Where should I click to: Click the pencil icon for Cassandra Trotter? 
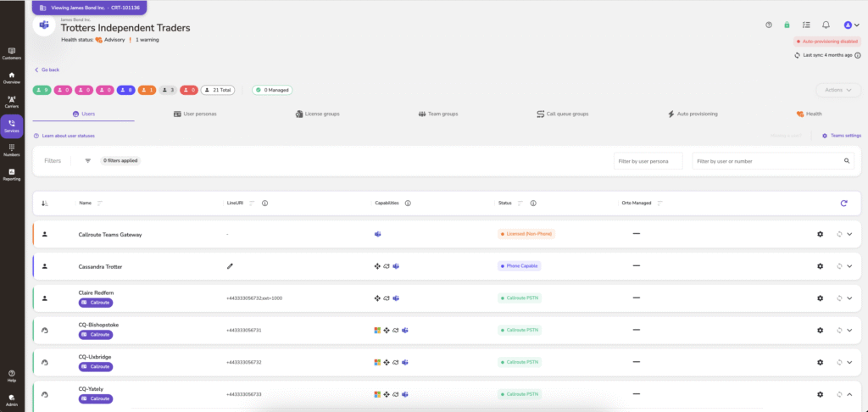230,266
